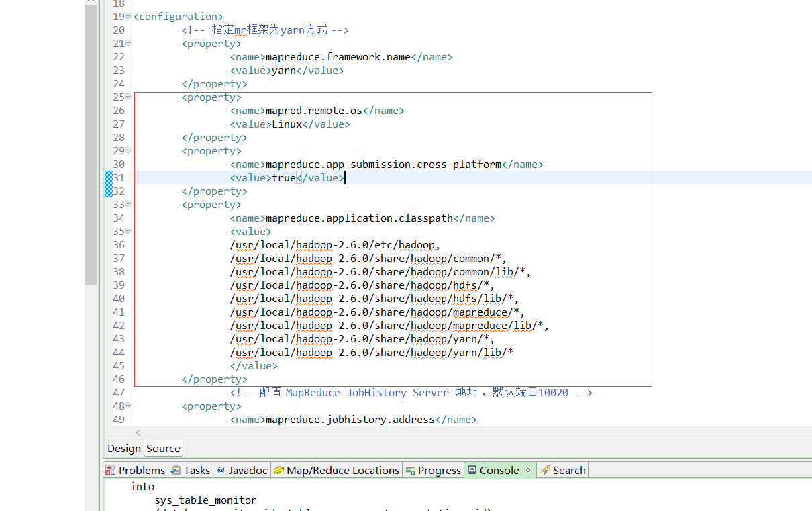Fold the jobhistory property at line 48
812x511 pixels.
[x=128, y=406]
